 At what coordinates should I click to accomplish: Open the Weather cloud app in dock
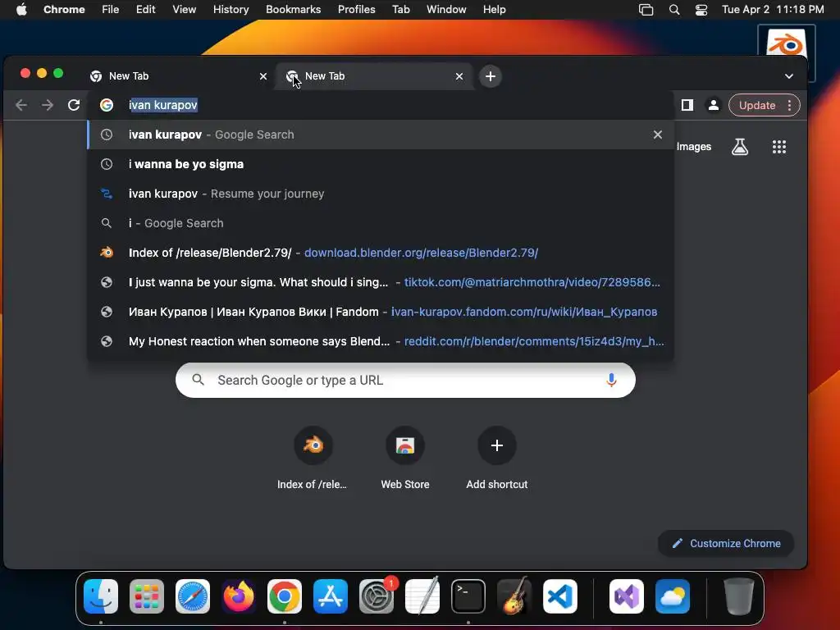pos(673,596)
